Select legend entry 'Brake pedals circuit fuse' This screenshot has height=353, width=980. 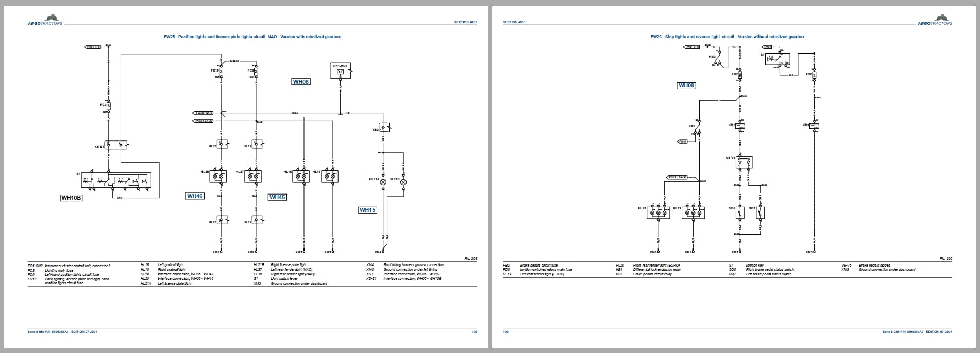point(539,266)
